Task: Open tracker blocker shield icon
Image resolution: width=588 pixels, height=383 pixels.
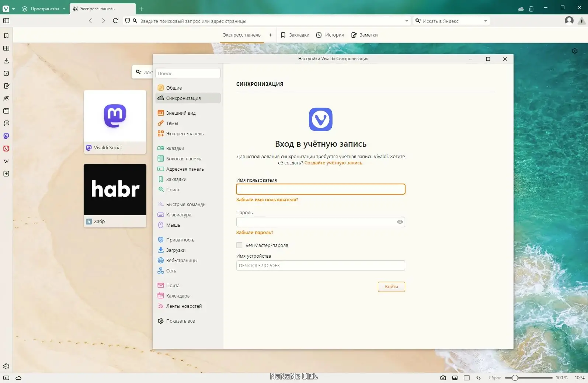Action: pos(128,21)
